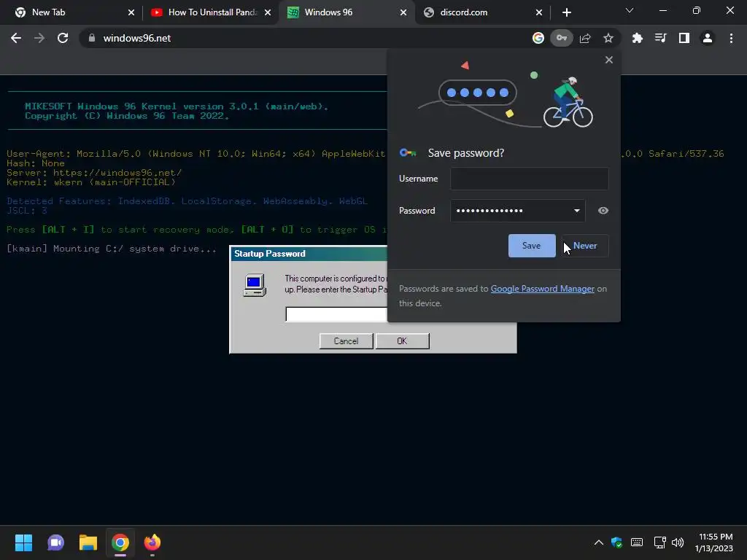This screenshot has width=747, height=560.
Task: Open the clock showing 11:55 PM
Action: pos(713,542)
